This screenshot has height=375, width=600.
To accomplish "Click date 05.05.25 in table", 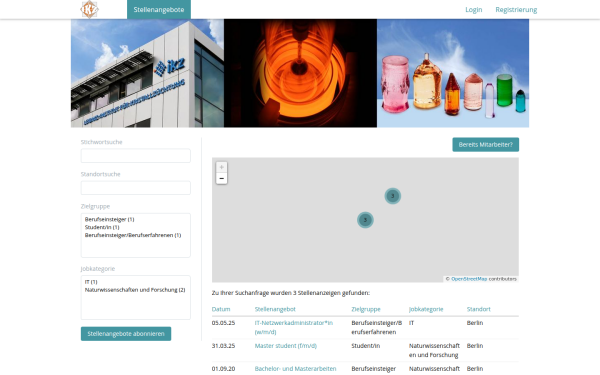I will point(223,323).
